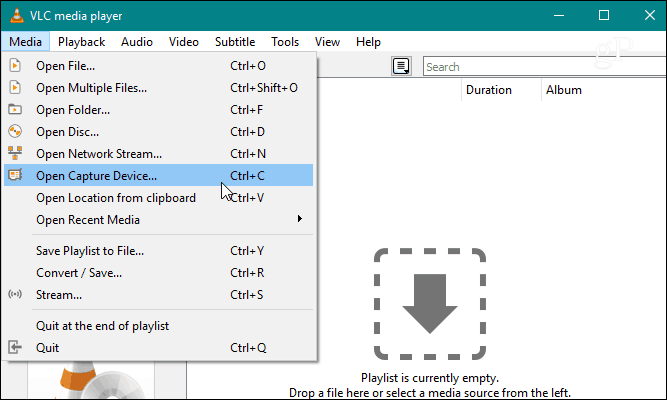Click the empty playlist drop area
This screenshot has width=667, height=400.
(x=430, y=304)
